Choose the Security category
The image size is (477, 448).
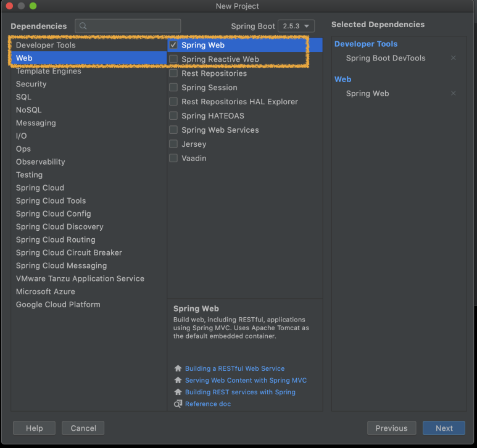[89, 84]
